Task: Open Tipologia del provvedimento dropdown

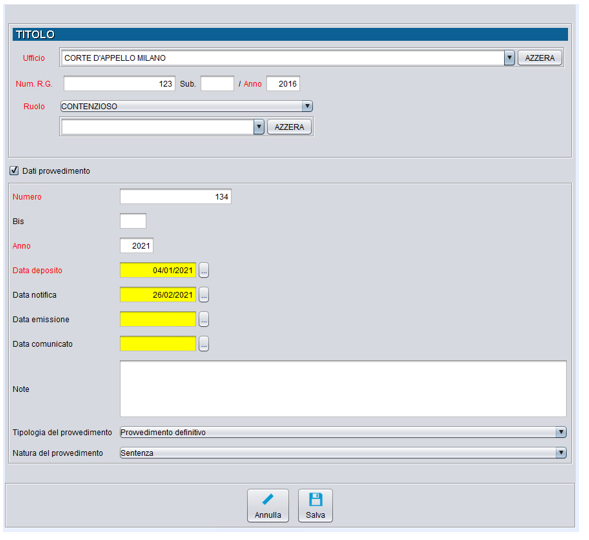Action: [343, 432]
